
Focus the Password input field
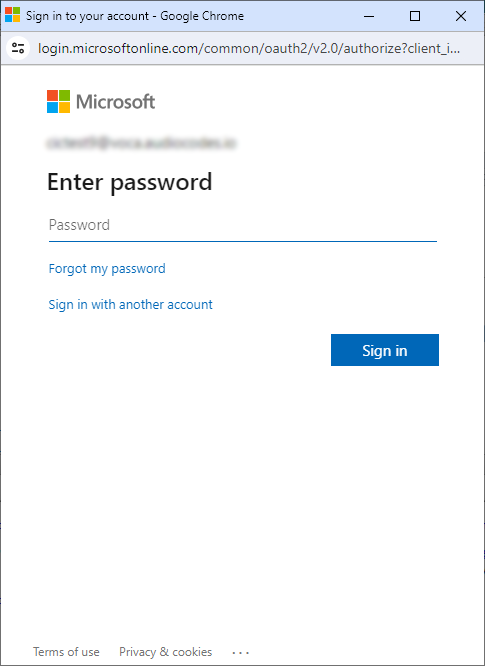[242, 225]
